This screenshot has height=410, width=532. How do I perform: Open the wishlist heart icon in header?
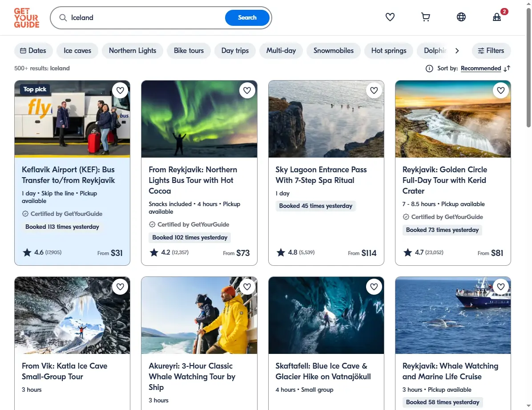click(390, 17)
